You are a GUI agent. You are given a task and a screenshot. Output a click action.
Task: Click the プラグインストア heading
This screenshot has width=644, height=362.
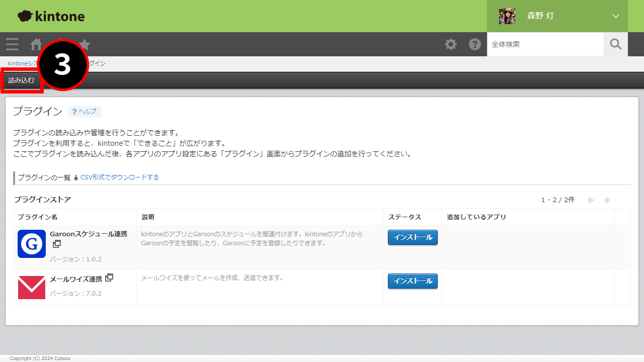click(x=42, y=200)
